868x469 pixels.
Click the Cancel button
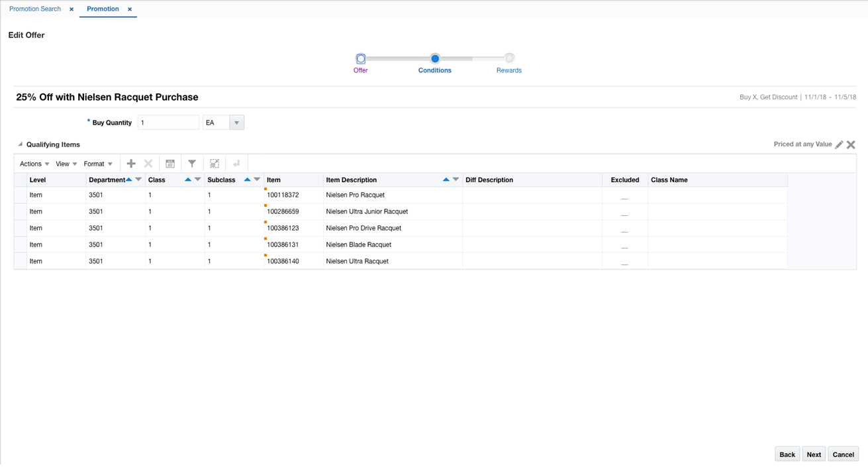point(844,454)
